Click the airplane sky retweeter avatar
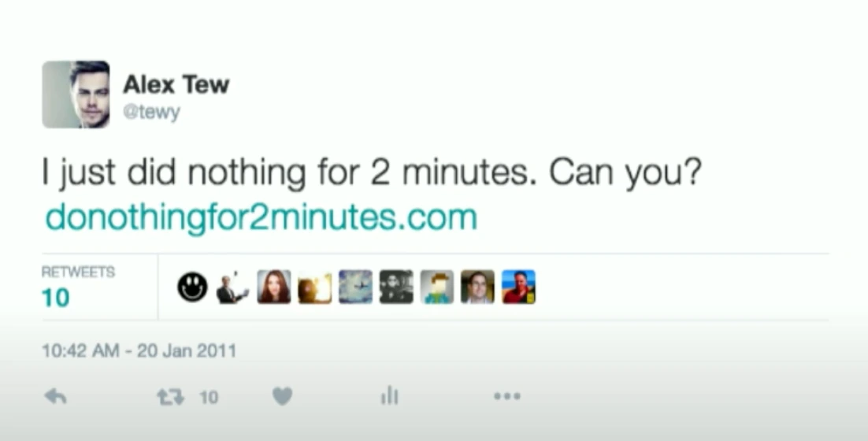Screen dimensions: 868x441 pos(355,287)
